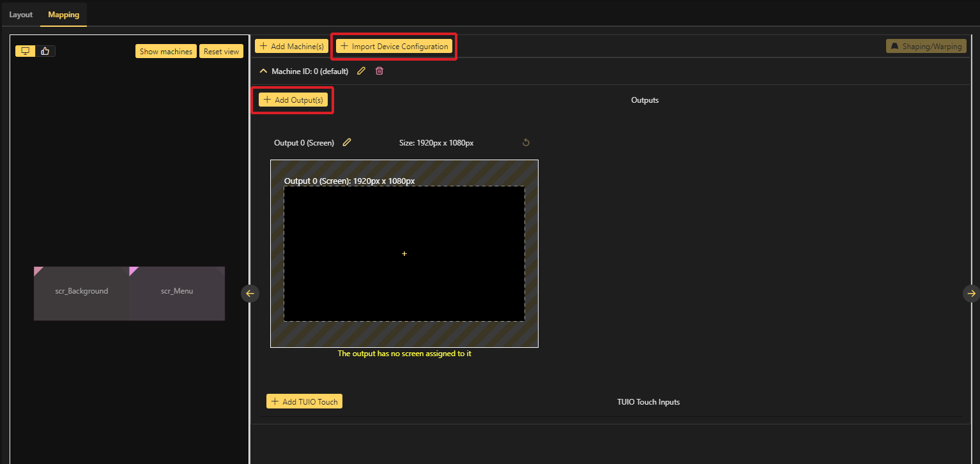
Task: Select the Mapping tab
Action: click(x=63, y=15)
